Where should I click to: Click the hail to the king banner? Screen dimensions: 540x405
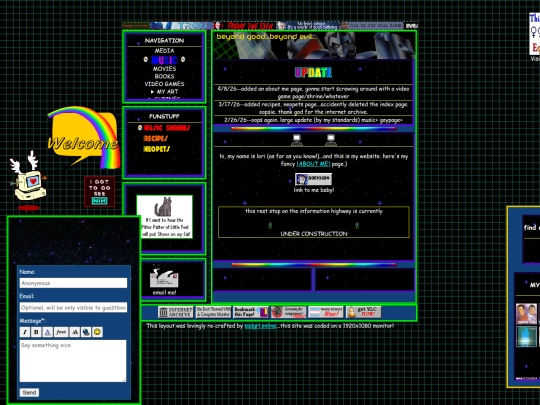click(x=373, y=26)
